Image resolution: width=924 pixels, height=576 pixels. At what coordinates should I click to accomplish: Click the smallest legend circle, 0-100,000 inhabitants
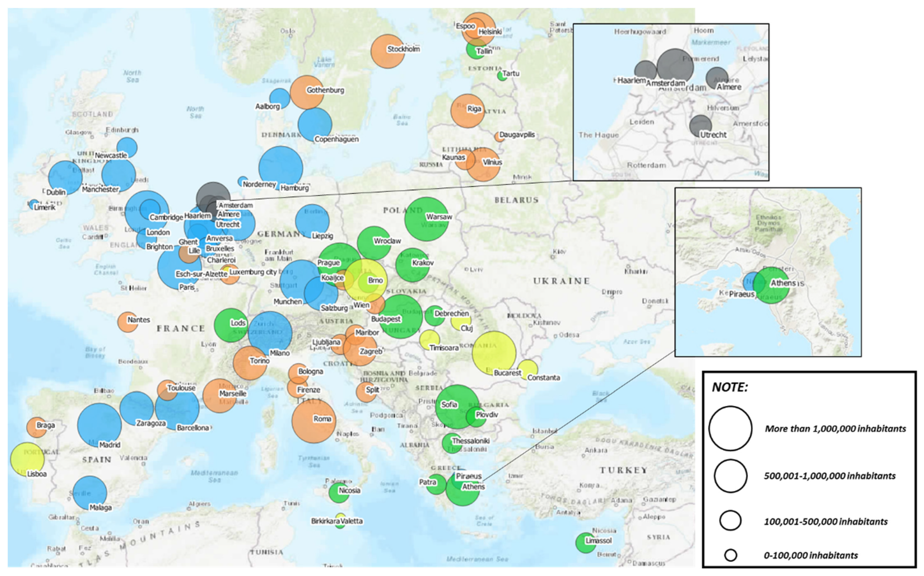(x=730, y=555)
